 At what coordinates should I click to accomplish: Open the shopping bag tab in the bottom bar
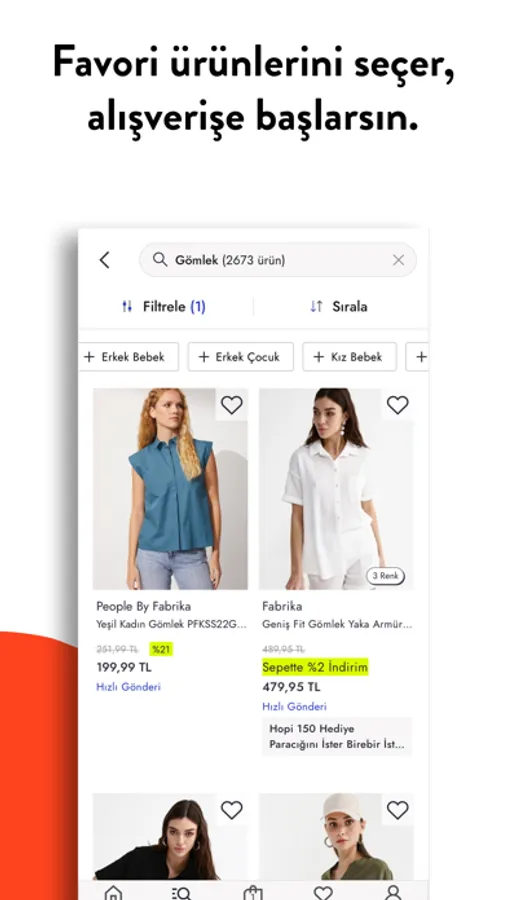click(253, 893)
